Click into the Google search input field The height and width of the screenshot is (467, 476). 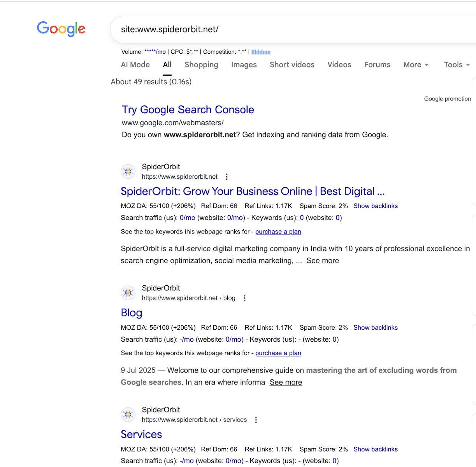[x=292, y=30]
